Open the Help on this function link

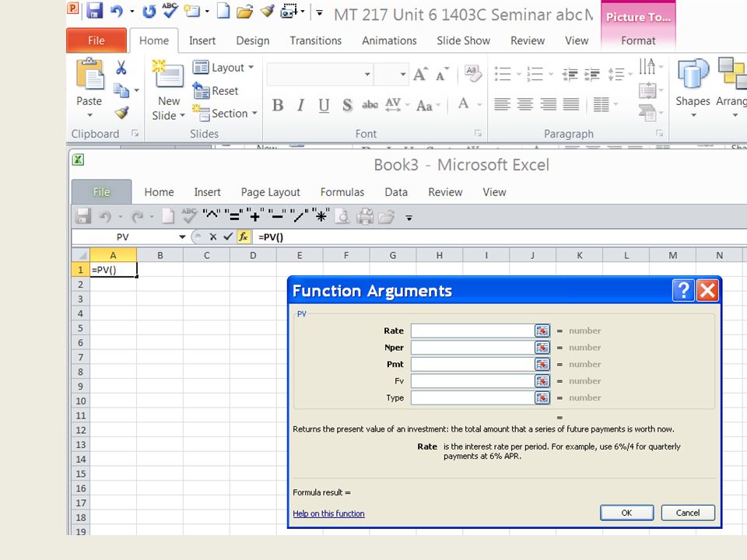coord(328,513)
